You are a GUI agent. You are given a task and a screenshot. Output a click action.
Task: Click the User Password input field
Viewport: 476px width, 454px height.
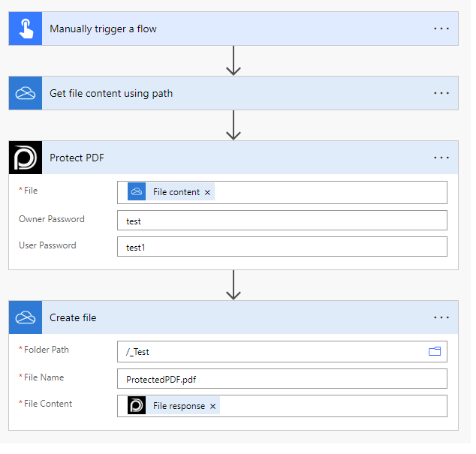[x=282, y=247]
